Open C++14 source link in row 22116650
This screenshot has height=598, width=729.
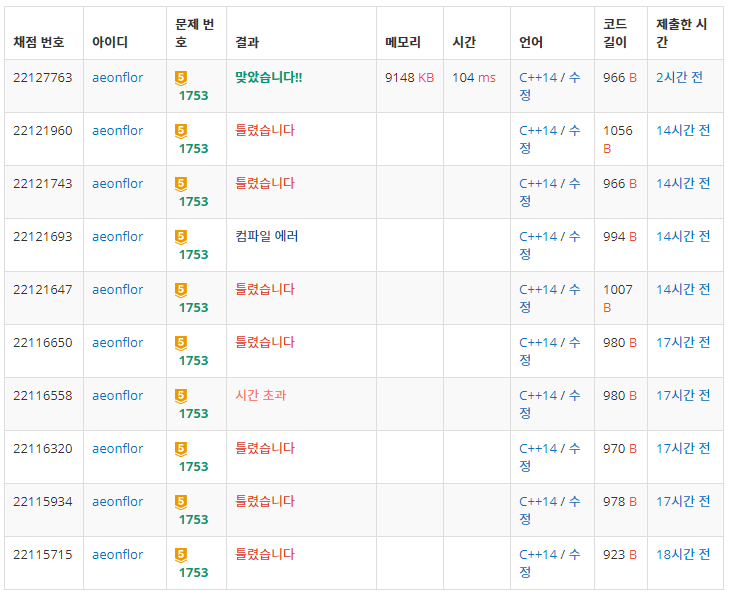(538, 343)
